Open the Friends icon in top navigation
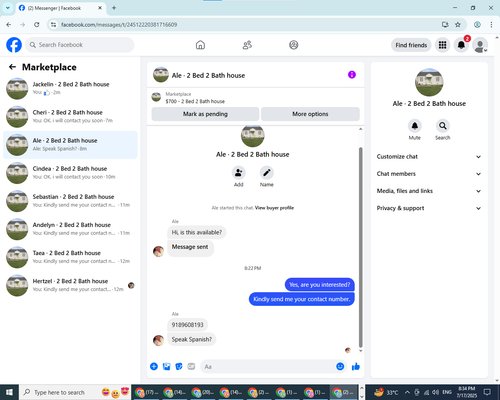 point(247,45)
